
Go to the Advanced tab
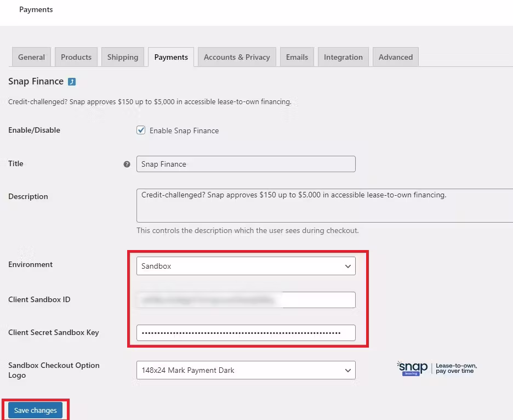396,57
